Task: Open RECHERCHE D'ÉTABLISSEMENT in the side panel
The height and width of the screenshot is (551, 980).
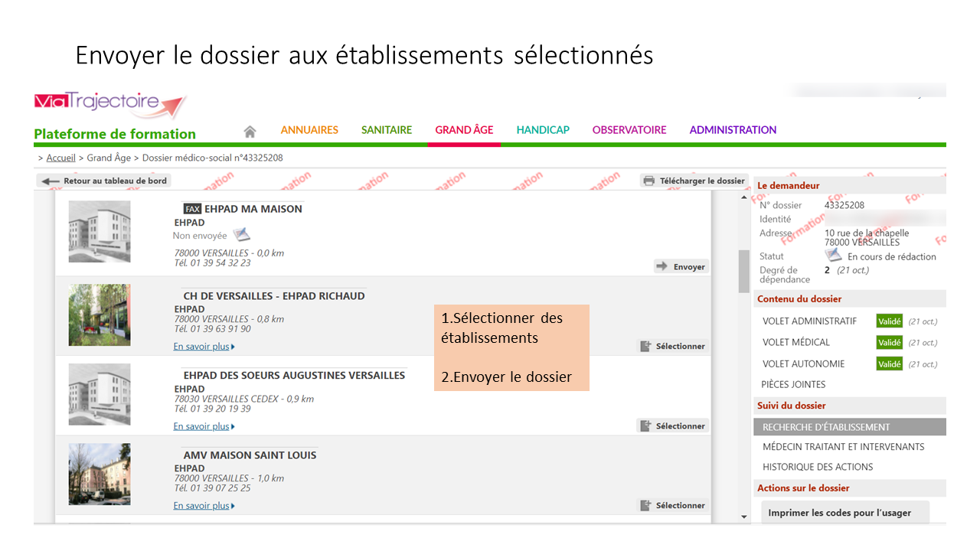Action: pyautogui.click(x=826, y=427)
